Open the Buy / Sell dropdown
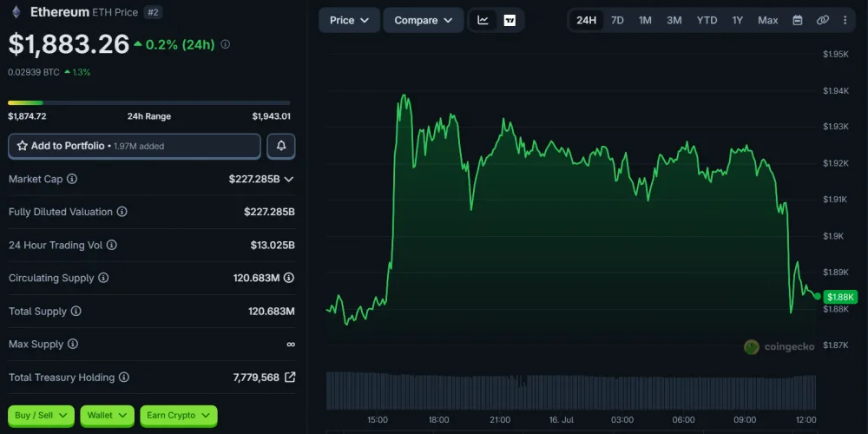Screen dimensions: 868x434 click(41, 416)
